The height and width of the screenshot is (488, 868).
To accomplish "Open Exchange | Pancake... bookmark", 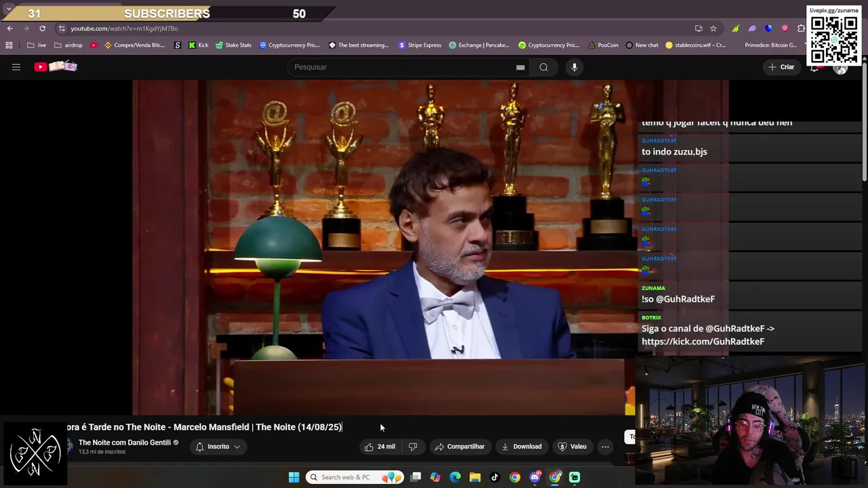I will 479,45.
